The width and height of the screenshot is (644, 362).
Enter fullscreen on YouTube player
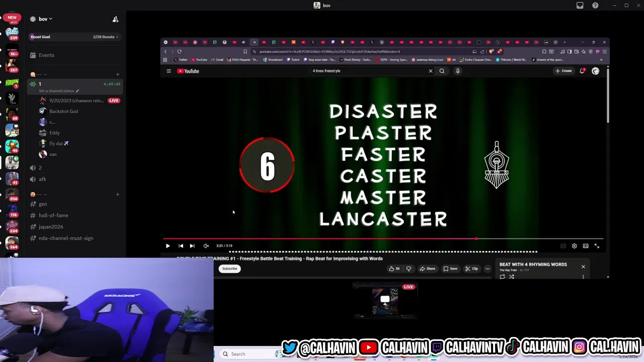tap(597, 246)
